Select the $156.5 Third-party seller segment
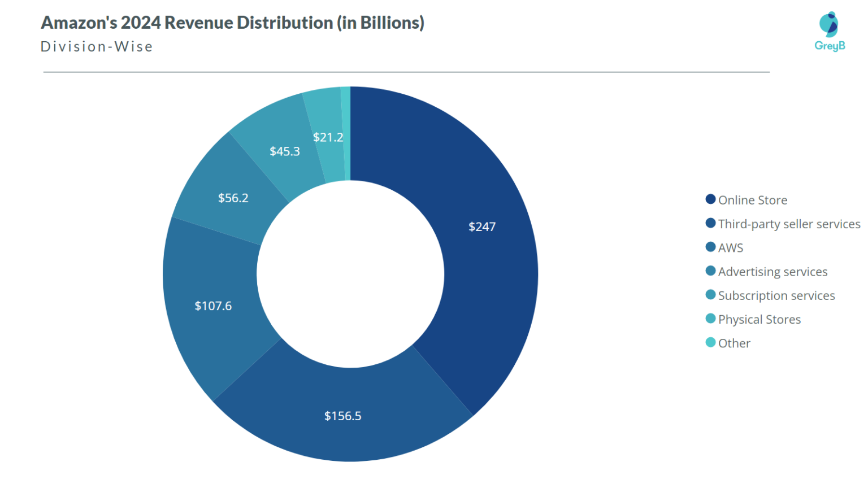 tap(343, 416)
